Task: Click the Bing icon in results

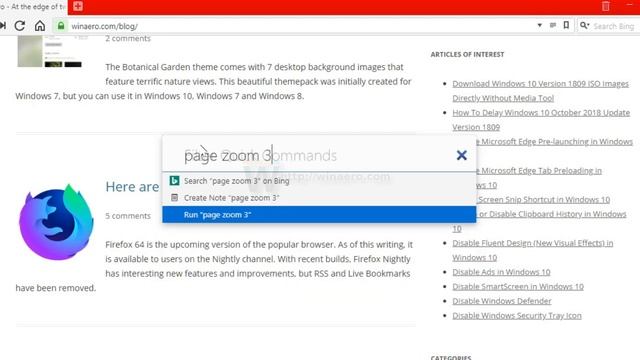Action: (174, 180)
